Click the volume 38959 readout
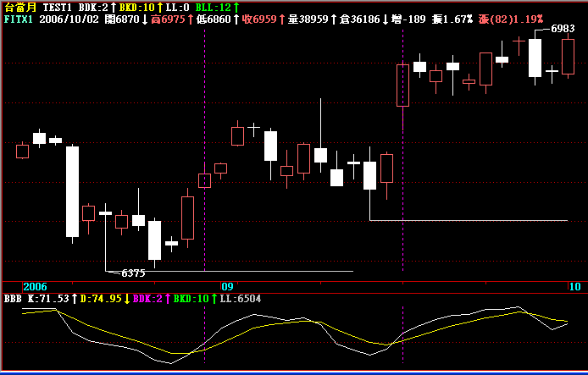This screenshot has height=375, width=588. [x=308, y=18]
